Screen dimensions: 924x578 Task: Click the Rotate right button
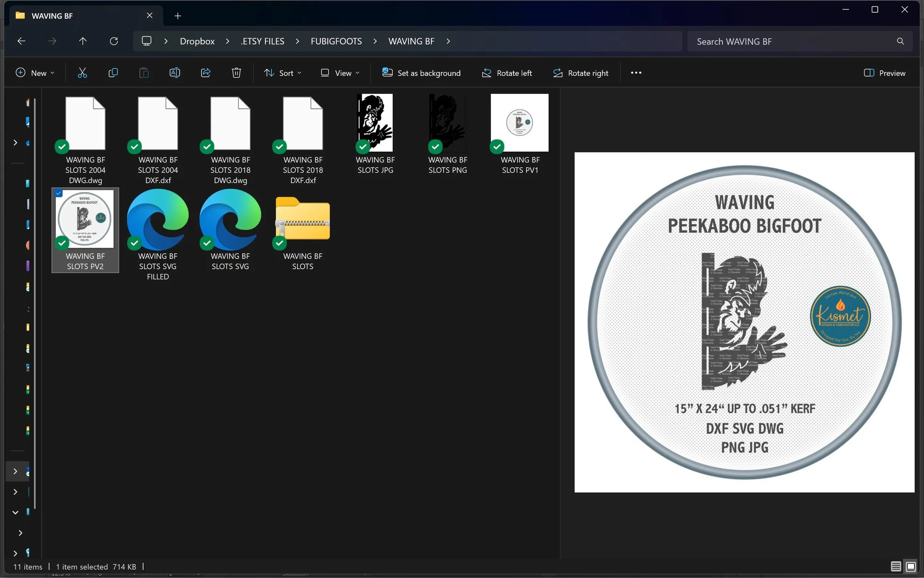581,72
